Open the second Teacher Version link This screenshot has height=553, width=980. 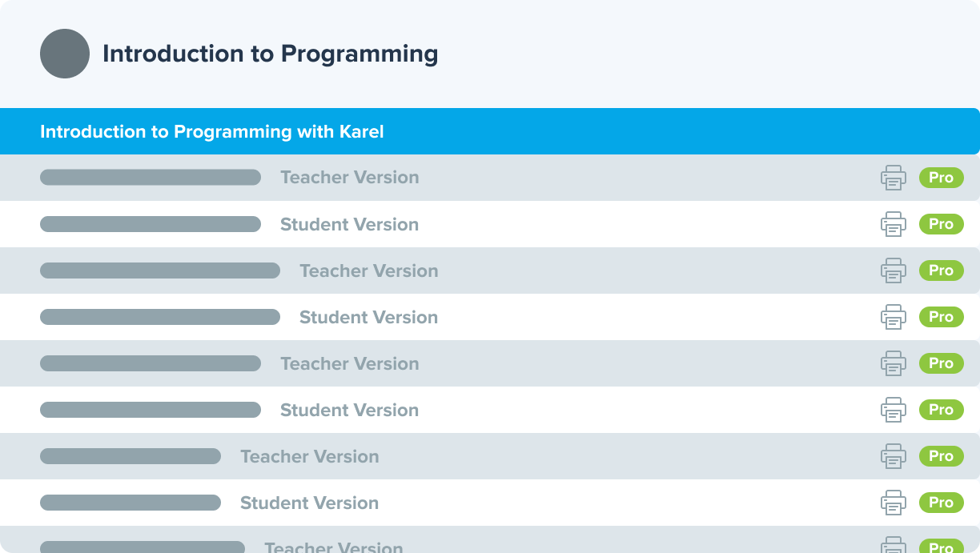pos(368,270)
